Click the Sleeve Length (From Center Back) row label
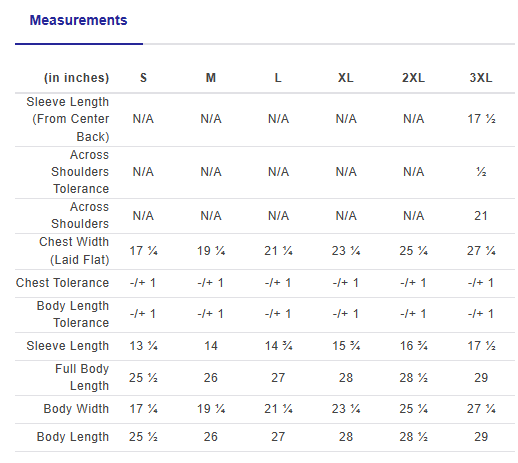 pos(68,119)
